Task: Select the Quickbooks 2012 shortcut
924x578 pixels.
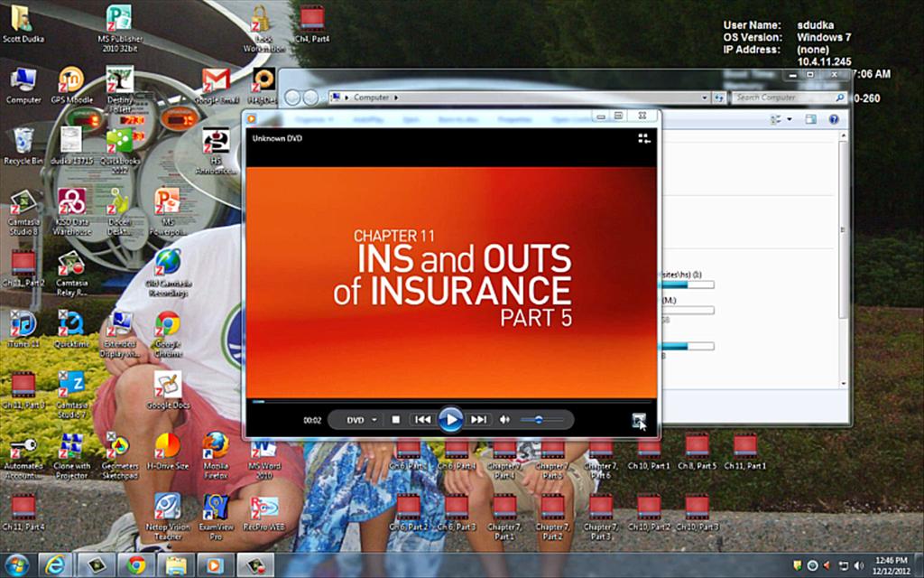Action: (120, 151)
